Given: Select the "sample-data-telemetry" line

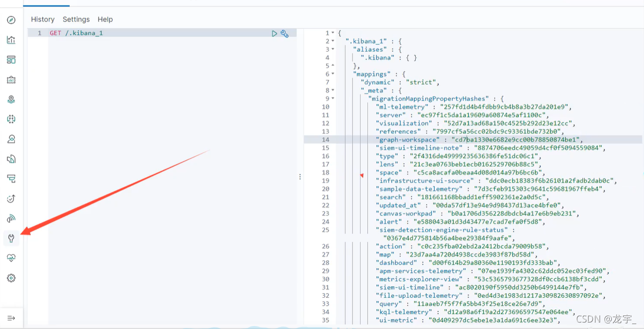Looking at the screenshot, I should [x=491, y=189].
